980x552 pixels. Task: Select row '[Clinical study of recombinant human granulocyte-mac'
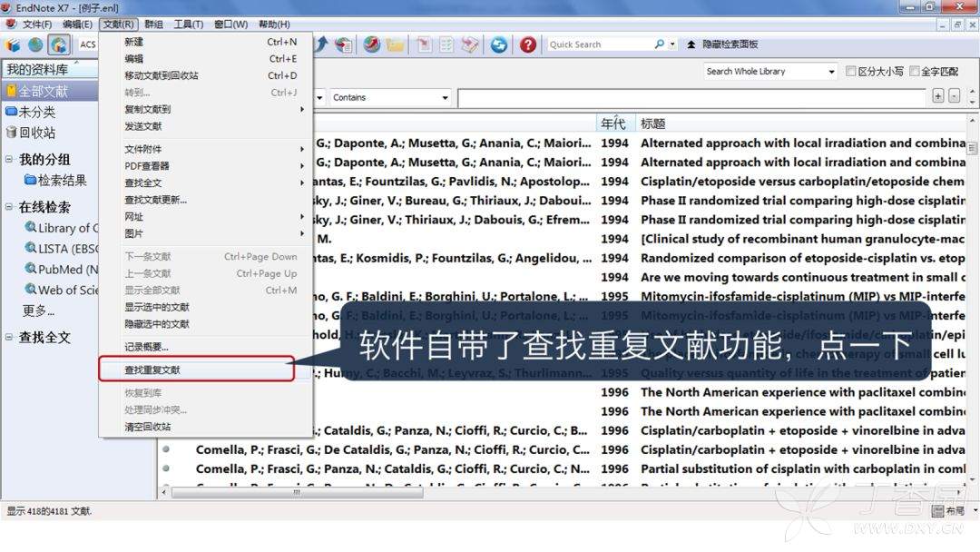(802, 239)
